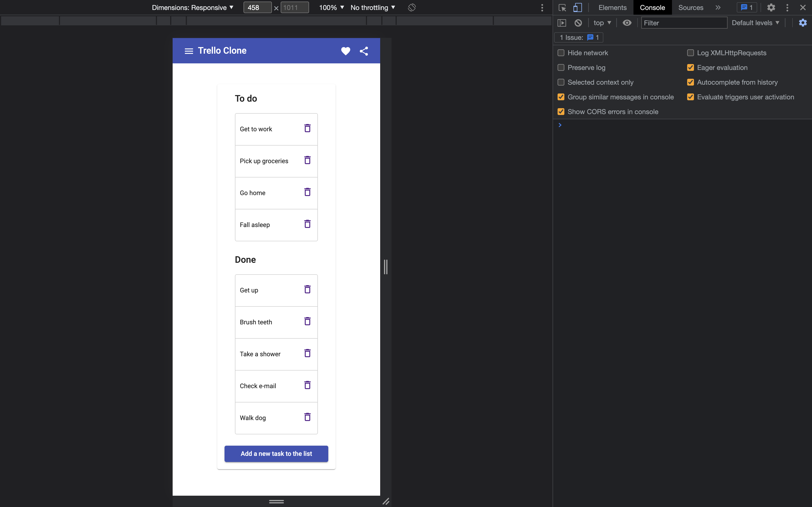Click 'Add a new task to the list' button
812x507 pixels.
[276, 453]
